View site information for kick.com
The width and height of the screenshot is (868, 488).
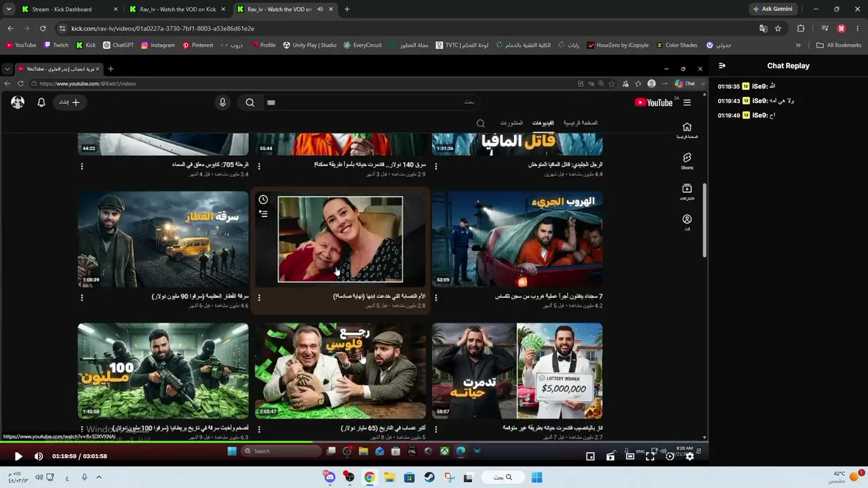(x=62, y=28)
